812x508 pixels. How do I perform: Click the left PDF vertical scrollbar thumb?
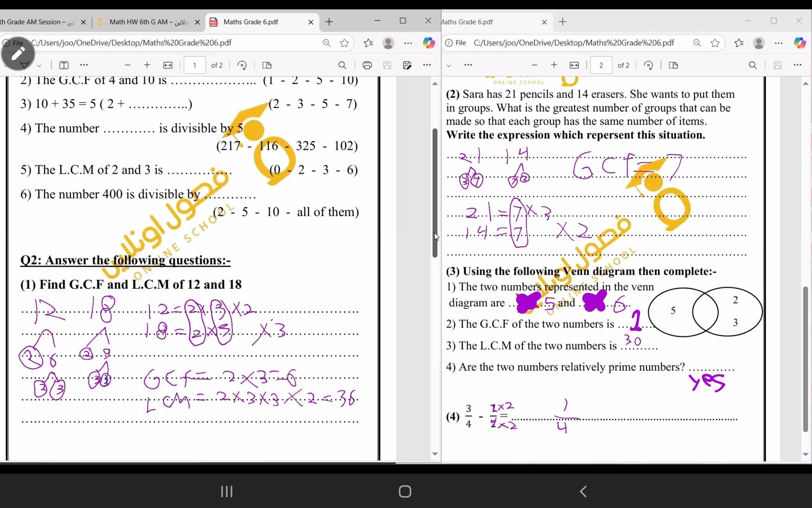435,193
